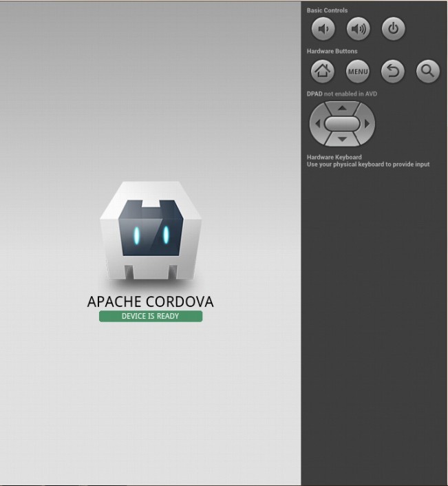Click 'DPAD not enabled in AVD' text

click(342, 94)
